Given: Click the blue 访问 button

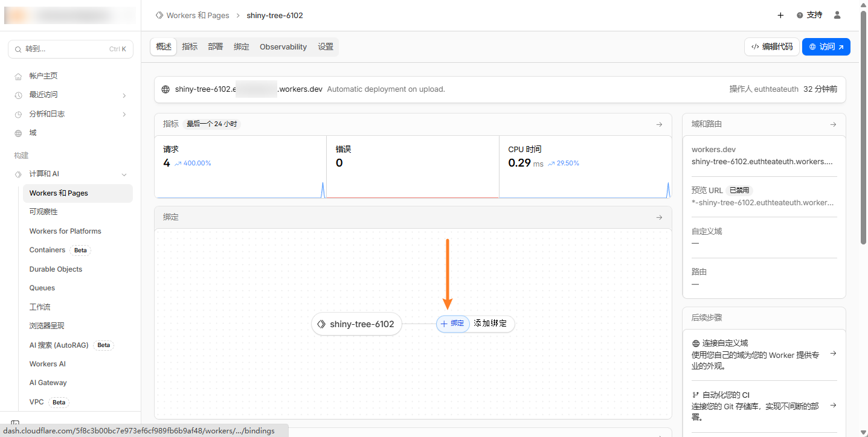Looking at the screenshot, I should tap(826, 46).
